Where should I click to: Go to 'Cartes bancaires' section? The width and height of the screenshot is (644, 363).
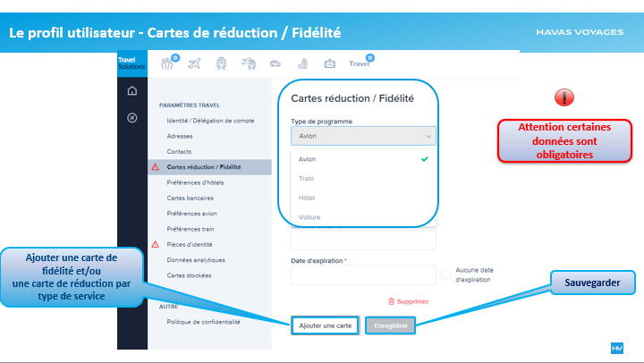pos(190,198)
